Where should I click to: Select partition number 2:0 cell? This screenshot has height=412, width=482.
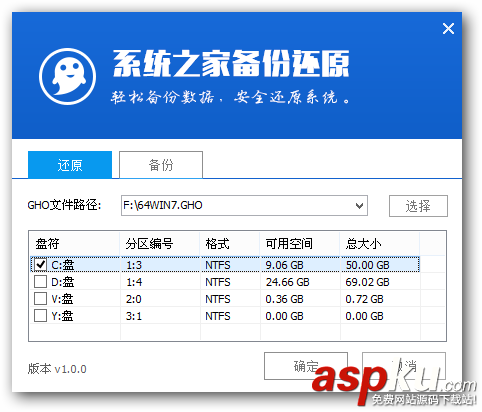point(134,299)
